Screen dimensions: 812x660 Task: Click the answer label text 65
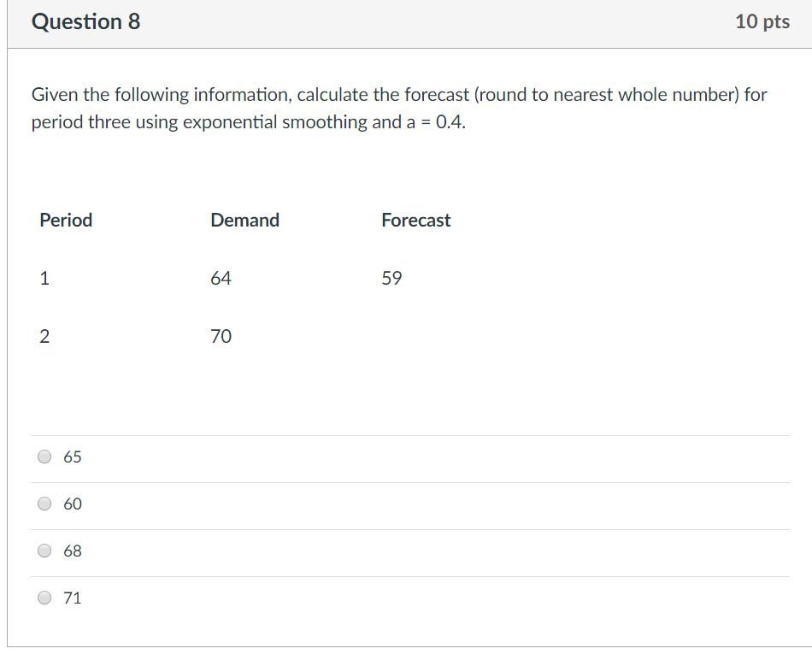tap(73, 457)
